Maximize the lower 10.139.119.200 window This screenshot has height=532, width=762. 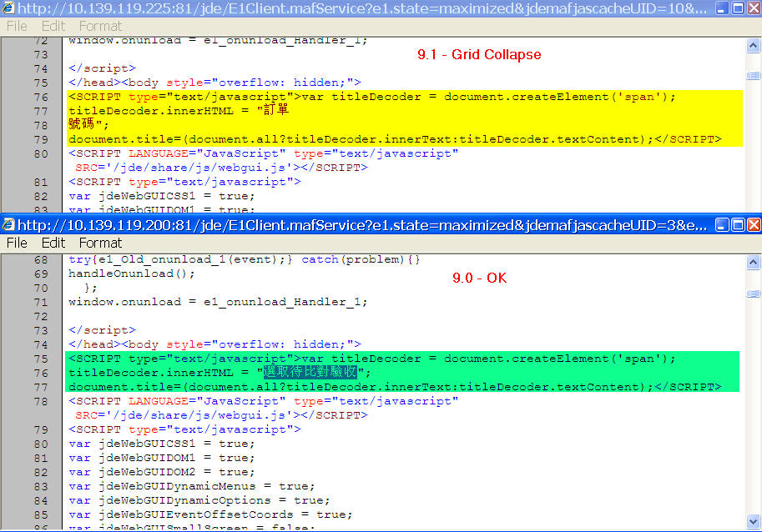pos(738,224)
